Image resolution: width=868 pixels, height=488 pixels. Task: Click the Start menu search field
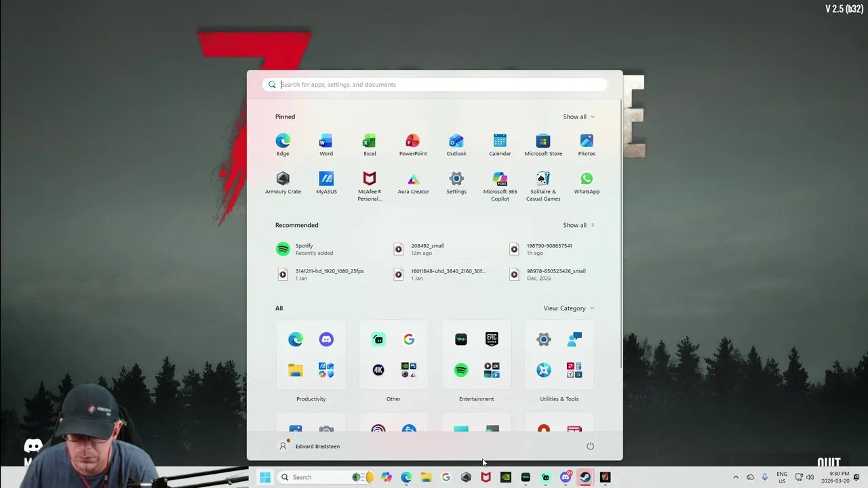(435, 85)
